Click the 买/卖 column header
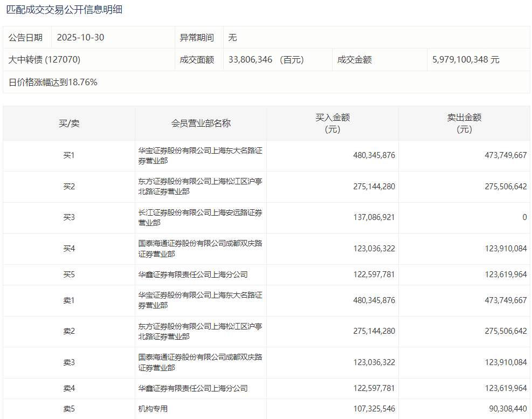Viewport: 532px width, 419px height. [69, 123]
